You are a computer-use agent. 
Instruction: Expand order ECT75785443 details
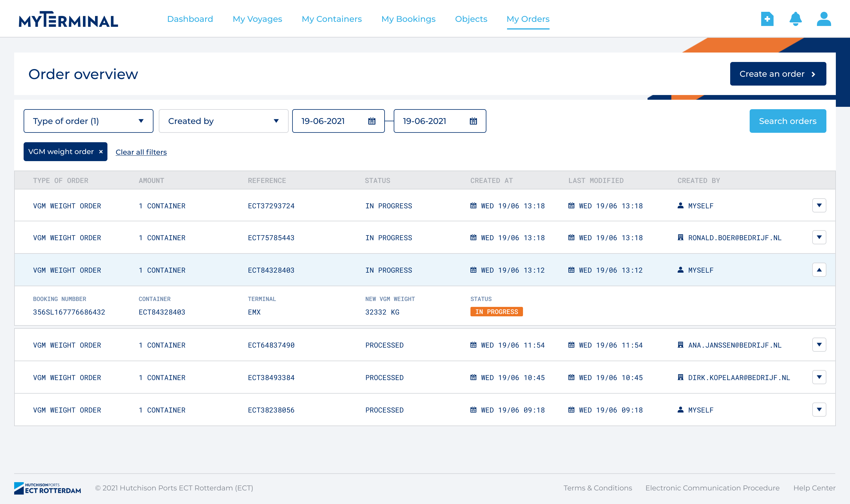point(819,237)
